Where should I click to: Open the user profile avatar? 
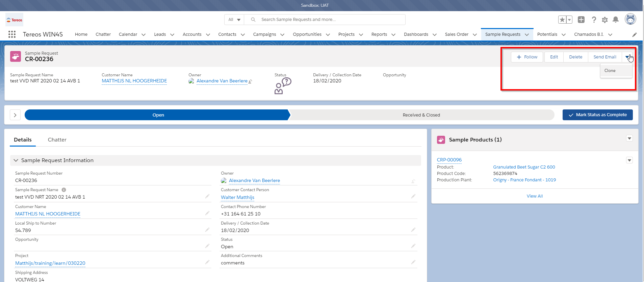click(630, 19)
